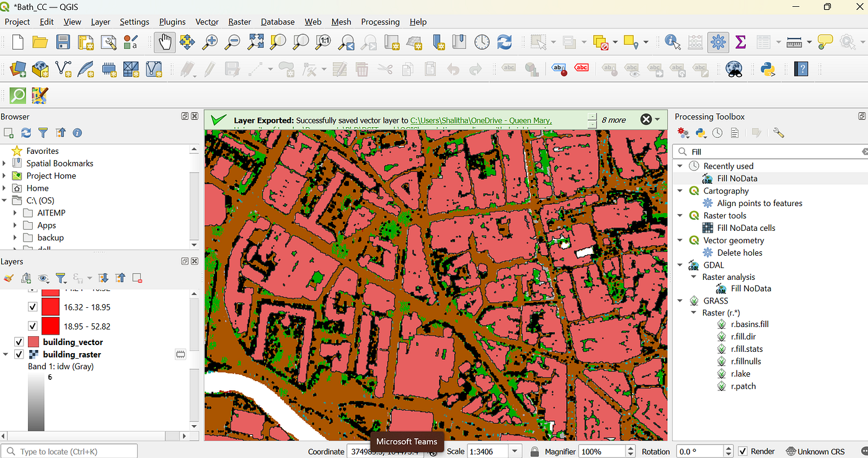Open the Project menu

pos(17,22)
